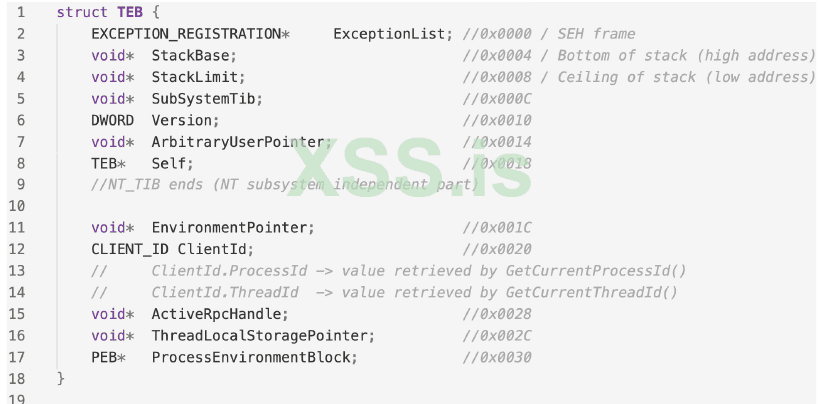Click the GetCurrentProcessId() comment text
This screenshot has width=818, height=404.
click(x=595, y=271)
